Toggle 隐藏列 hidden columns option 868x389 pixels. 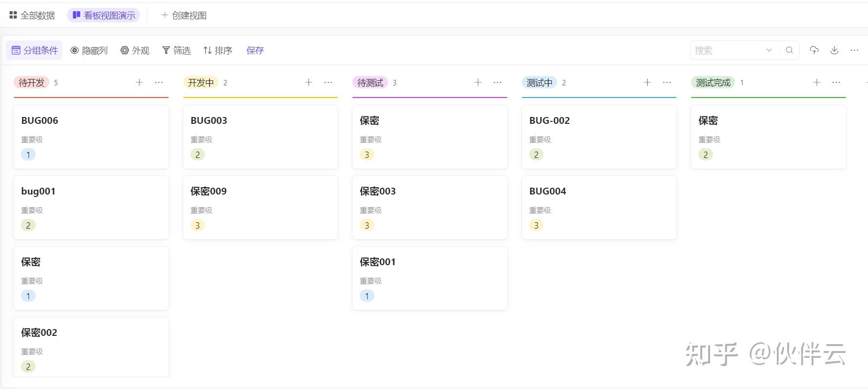tap(89, 50)
